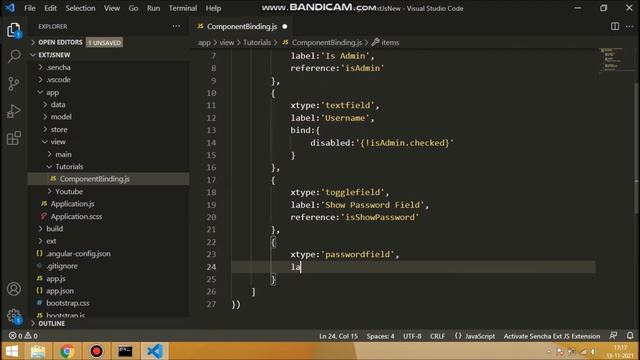This screenshot has width=640, height=360.
Task: Open the Source Control view icon
Action: coord(13,83)
